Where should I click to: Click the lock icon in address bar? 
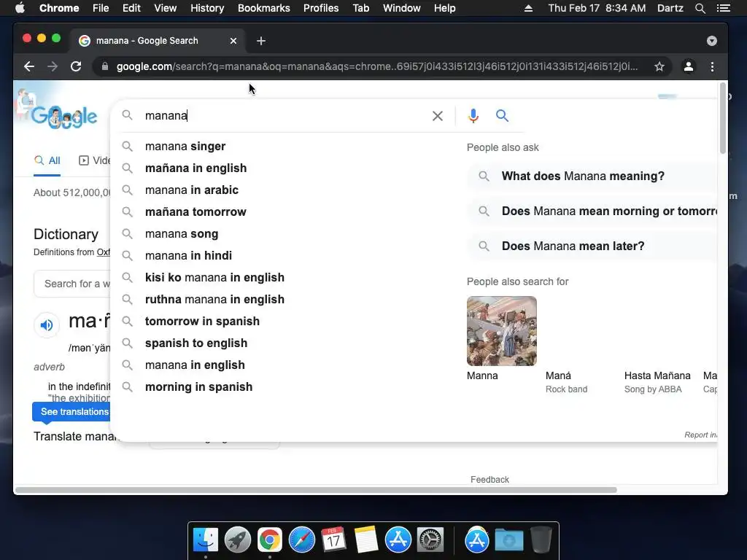pyautogui.click(x=105, y=66)
